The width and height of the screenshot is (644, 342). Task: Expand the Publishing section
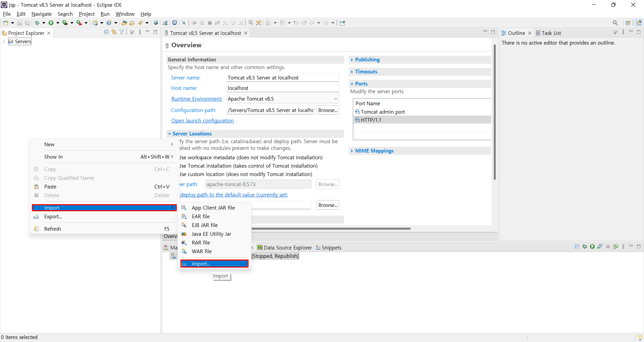coord(352,60)
